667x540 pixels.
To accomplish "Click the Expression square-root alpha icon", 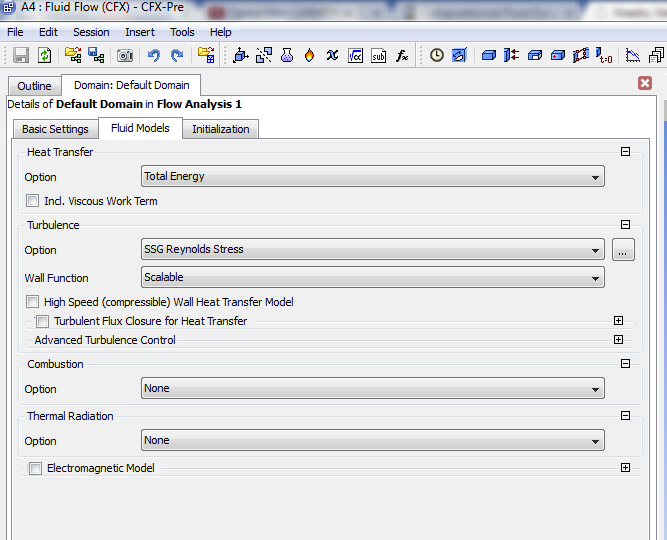I will point(355,56).
